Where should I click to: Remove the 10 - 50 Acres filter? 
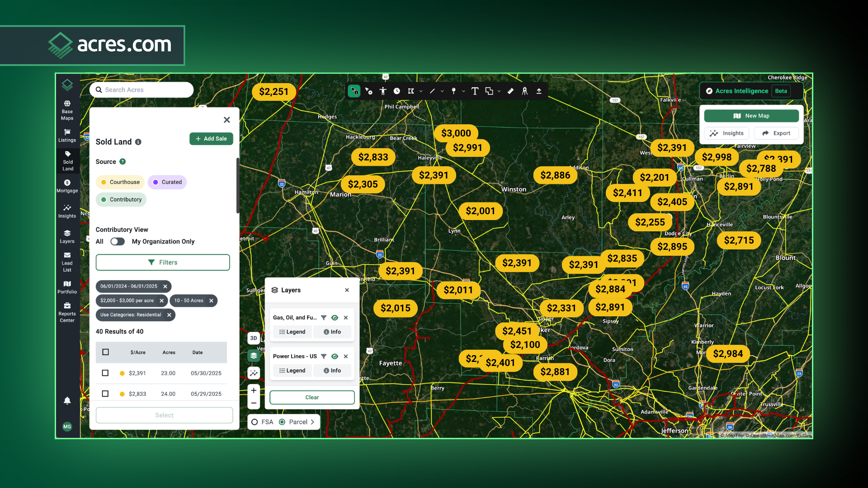pyautogui.click(x=211, y=300)
